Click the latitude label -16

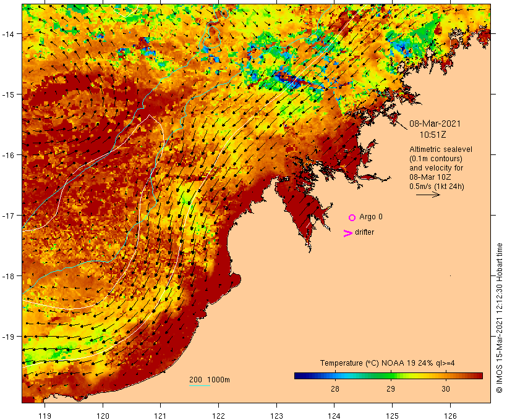click(8, 155)
